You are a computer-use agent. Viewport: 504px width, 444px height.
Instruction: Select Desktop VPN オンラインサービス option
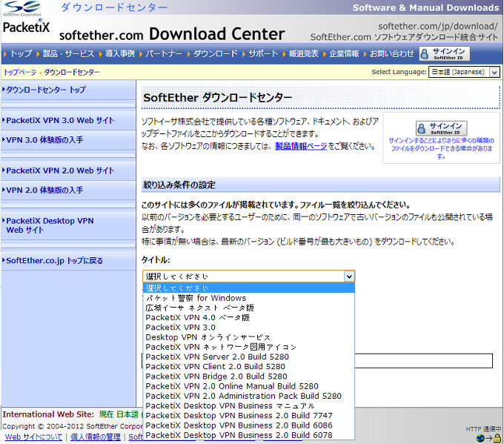coord(249,337)
